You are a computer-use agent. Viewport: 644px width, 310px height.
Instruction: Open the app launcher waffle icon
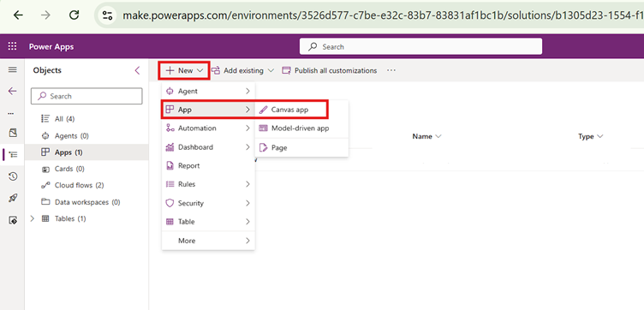12,46
